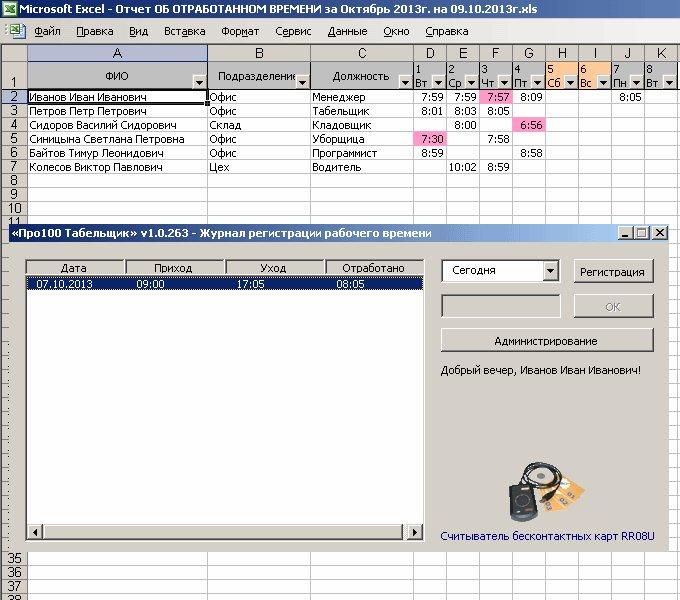Sort journal by the Дата column header
Image resolution: width=680 pixels, height=600 pixels.
[75, 267]
